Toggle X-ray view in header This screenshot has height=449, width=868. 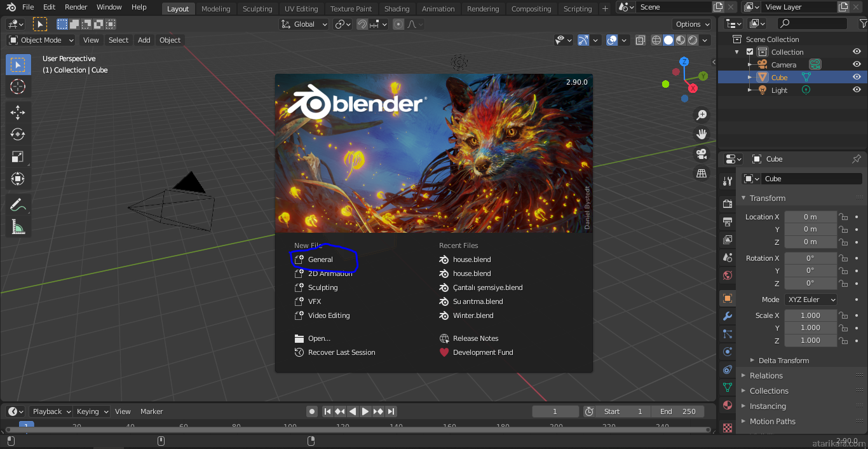[x=640, y=40]
